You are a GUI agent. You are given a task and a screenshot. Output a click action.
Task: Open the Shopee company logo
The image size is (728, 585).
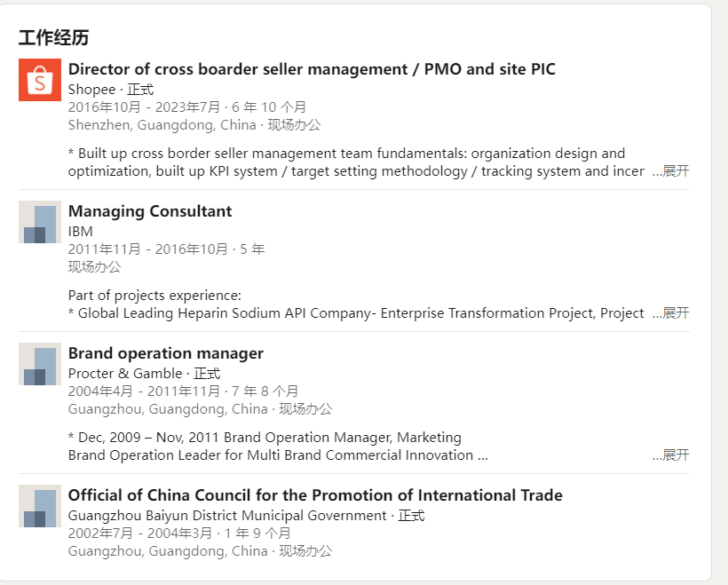(x=40, y=80)
